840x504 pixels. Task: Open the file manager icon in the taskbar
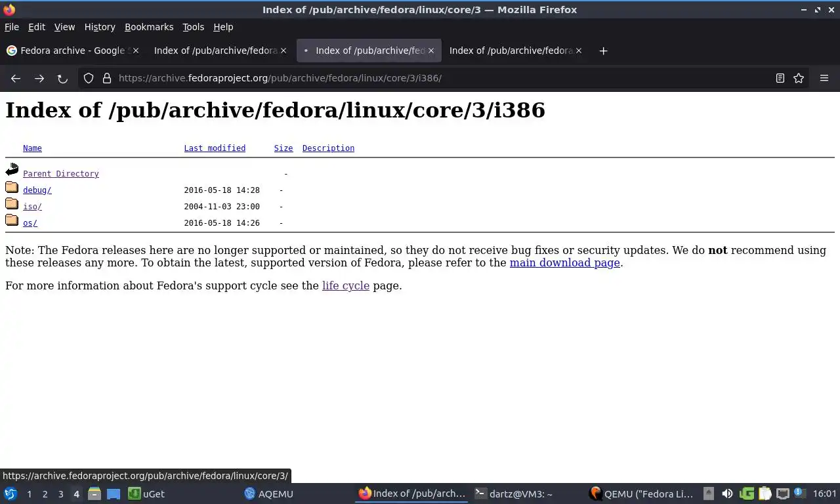[94, 493]
